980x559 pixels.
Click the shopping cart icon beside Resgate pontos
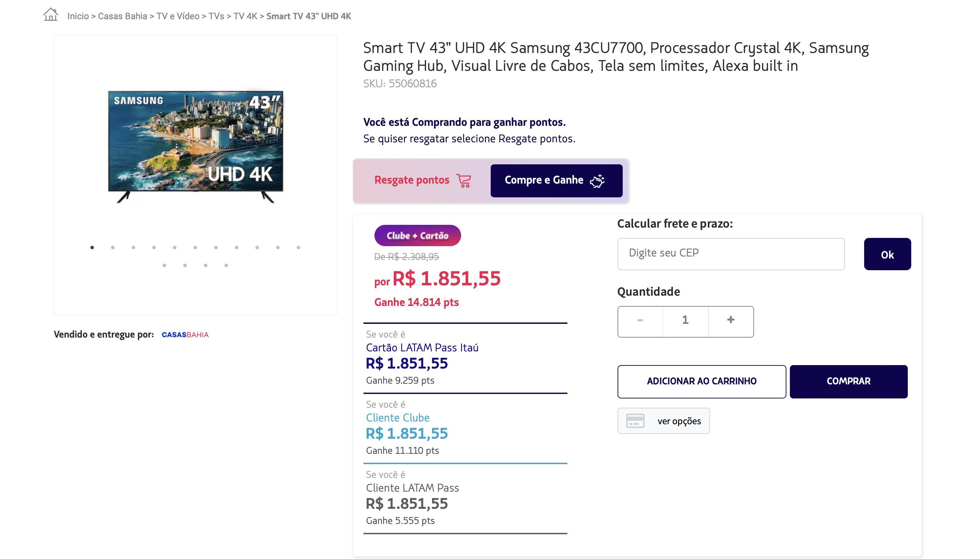464,180
